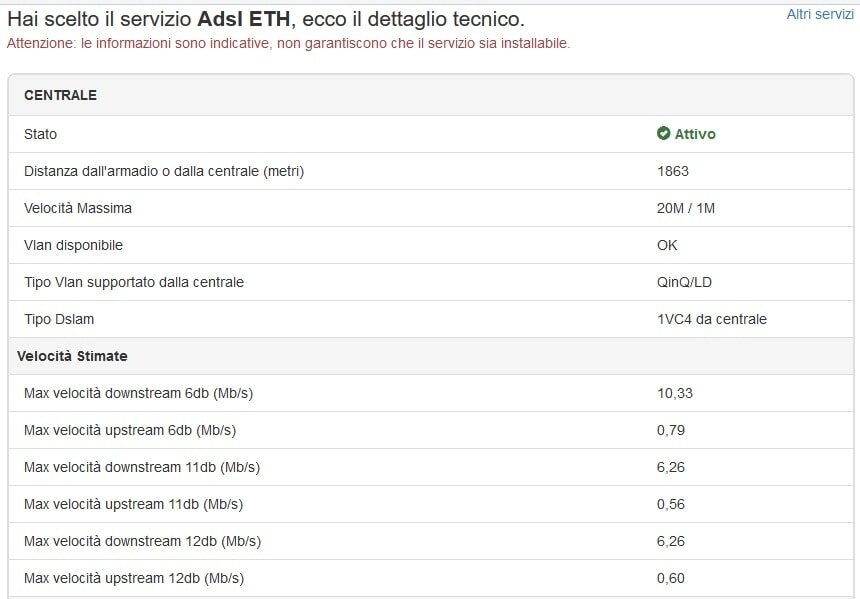Select the Tipo Dslam row label
This screenshot has height=599, width=860.
pyautogui.click(x=59, y=319)
